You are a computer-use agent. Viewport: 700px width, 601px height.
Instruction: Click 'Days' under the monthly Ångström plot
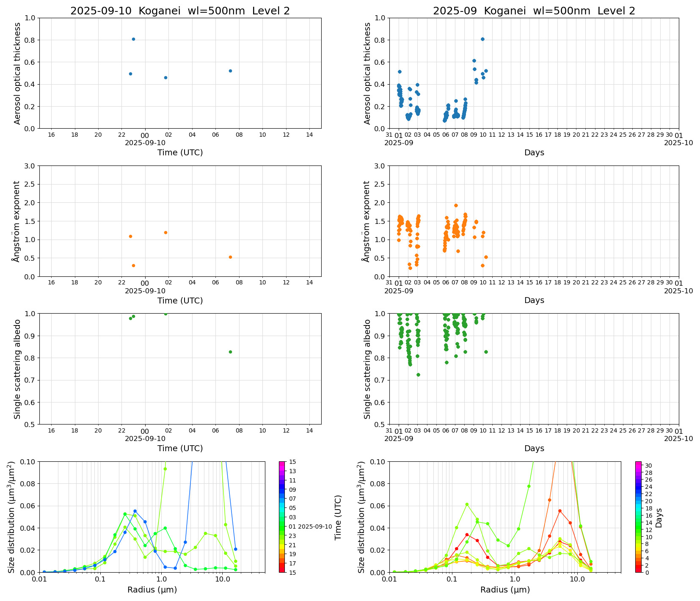(x=534, y=300)
